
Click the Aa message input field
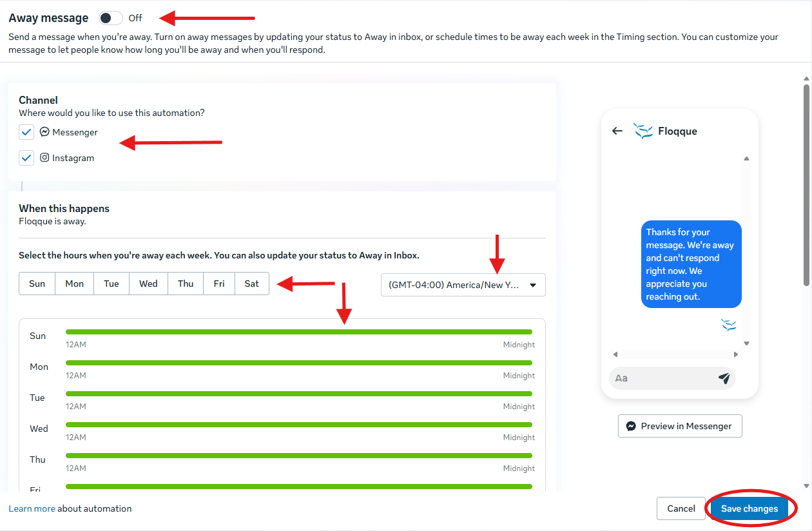(672, 378)
